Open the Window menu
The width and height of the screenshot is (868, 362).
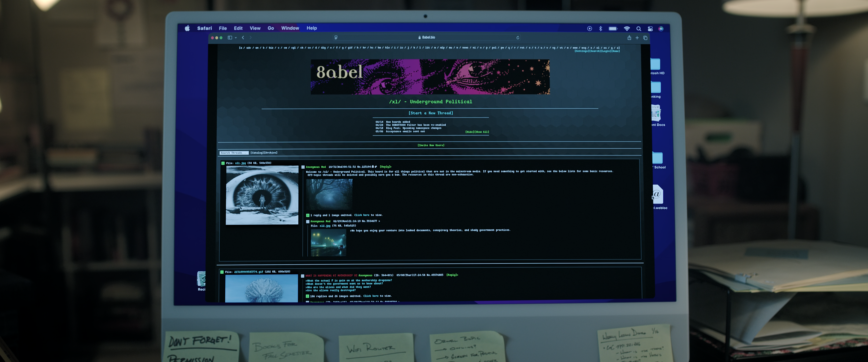click(x=290, y=28)
